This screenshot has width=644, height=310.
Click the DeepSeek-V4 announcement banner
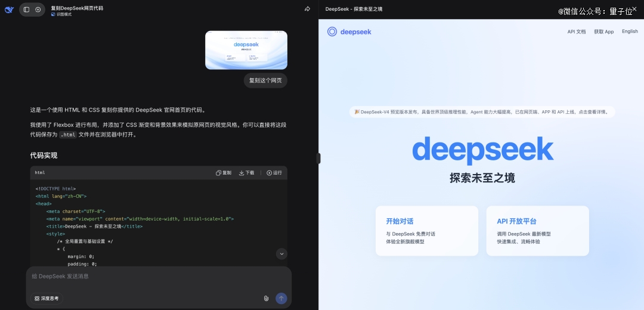(481, 111)
